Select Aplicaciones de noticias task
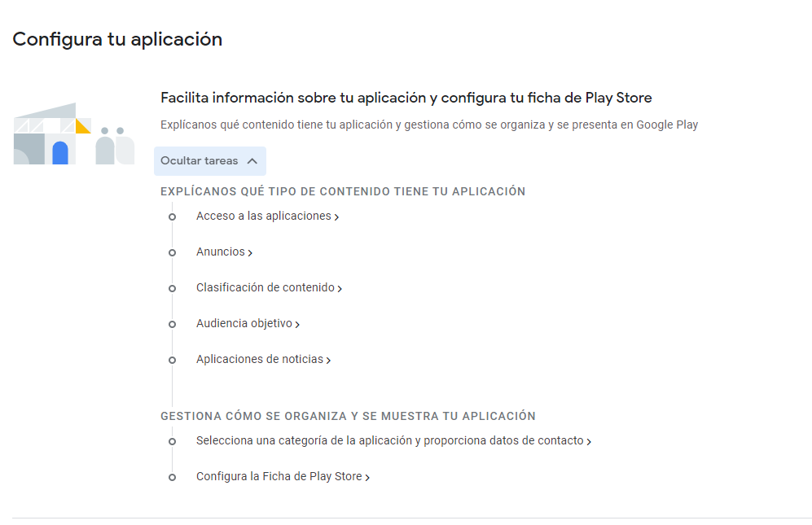The image size is (812, 525). tap(259, 360)
